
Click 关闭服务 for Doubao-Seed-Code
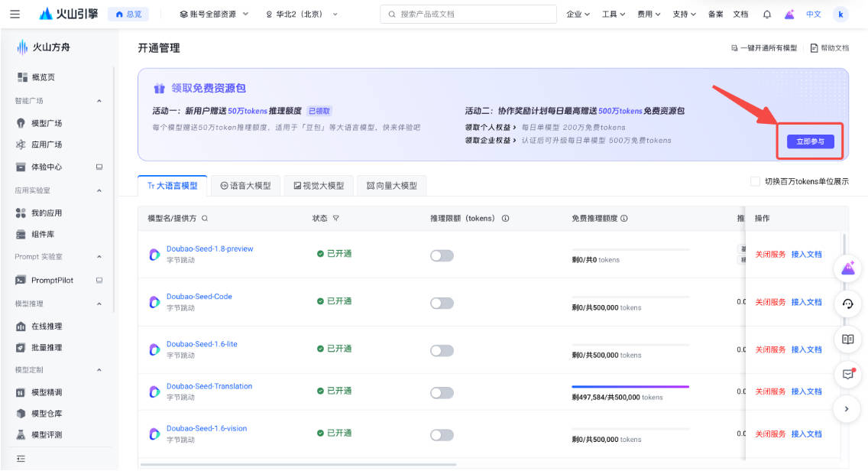[x=770, y=302]
